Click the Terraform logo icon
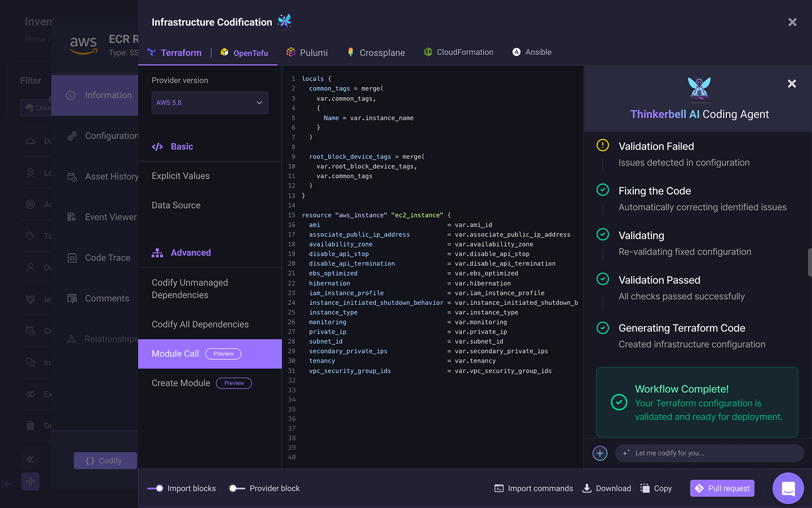Image resolution: width=812 pixels, height=508 pixels. [152, 52]
